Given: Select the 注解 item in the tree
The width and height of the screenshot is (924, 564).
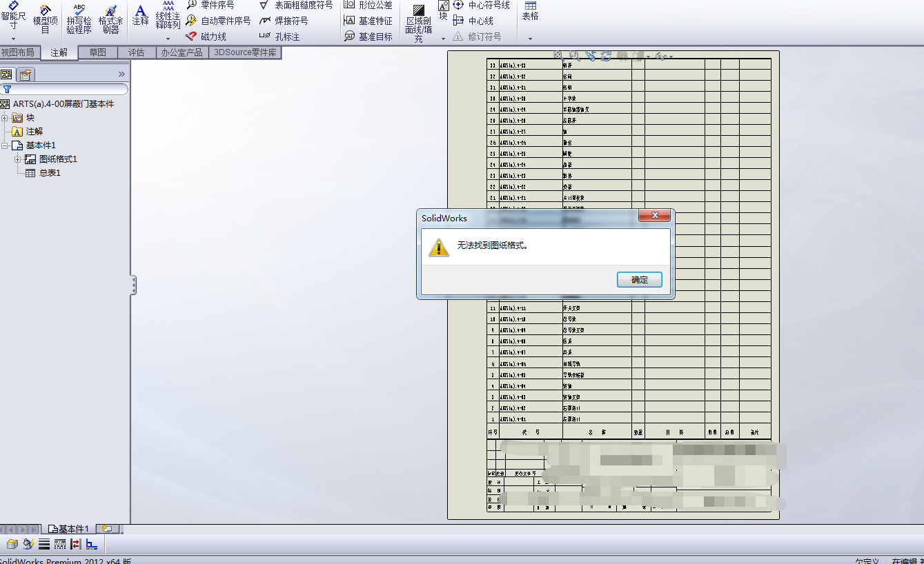Looking at the screenshot, I should 29,132.
